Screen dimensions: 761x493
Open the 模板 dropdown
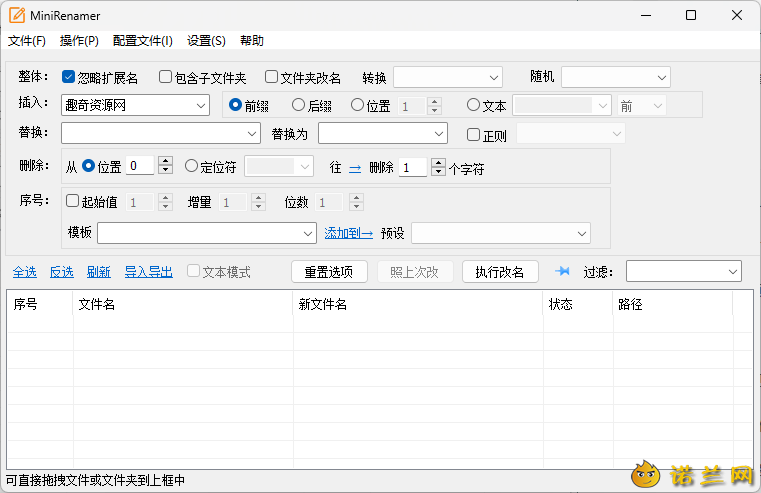(207, 233)
